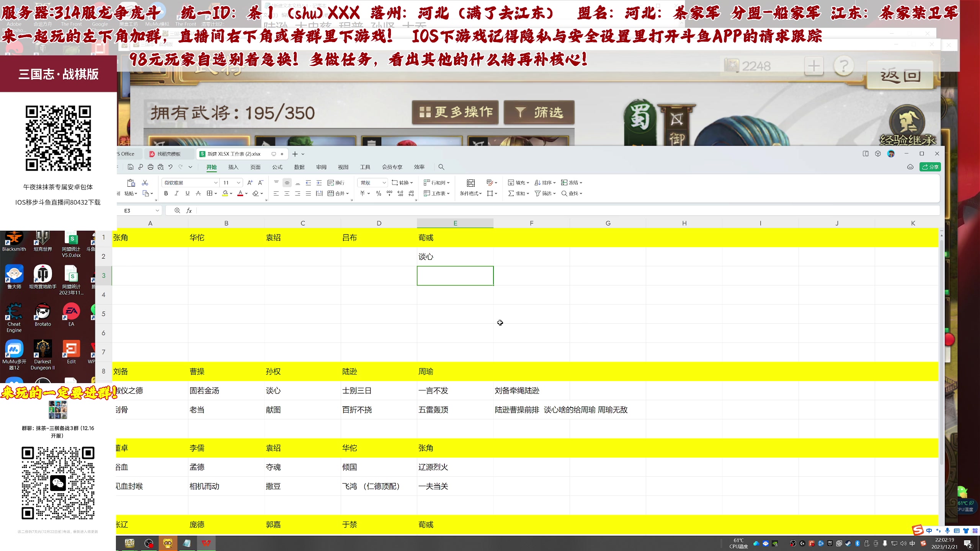Toggle bold formatting
The image size is (980, 551).
tap(166, 193)
